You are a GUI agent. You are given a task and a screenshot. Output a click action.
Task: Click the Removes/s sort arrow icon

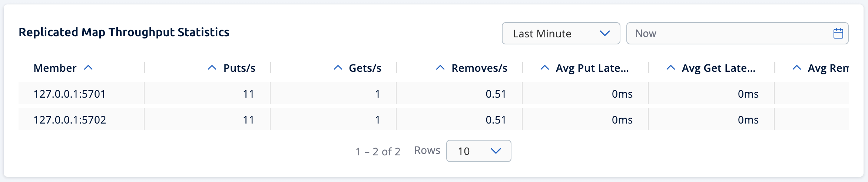[x=440, y=68]
